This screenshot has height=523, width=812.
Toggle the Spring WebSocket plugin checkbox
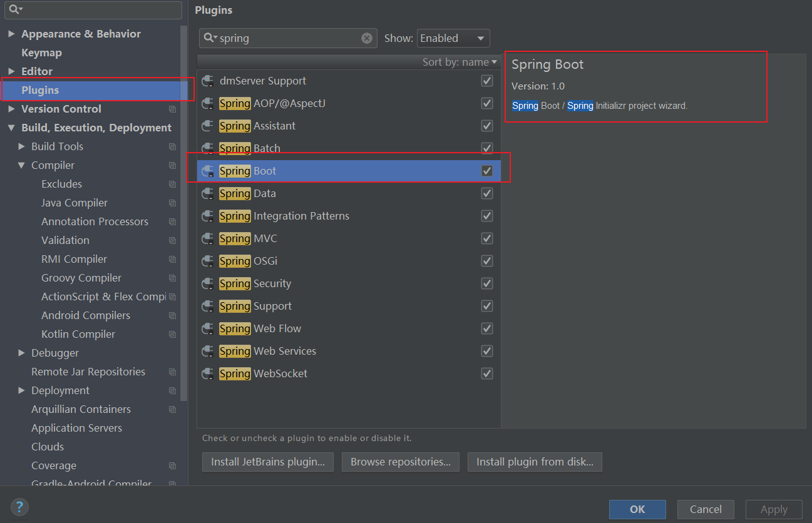click(487, 373)
